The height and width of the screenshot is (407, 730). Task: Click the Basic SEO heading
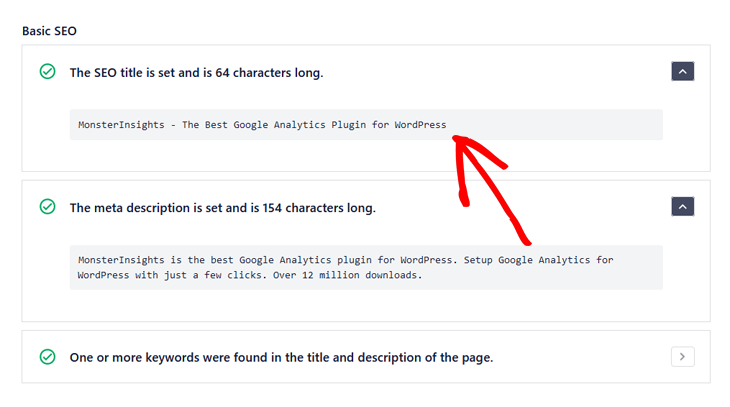[x=50, y=31]
